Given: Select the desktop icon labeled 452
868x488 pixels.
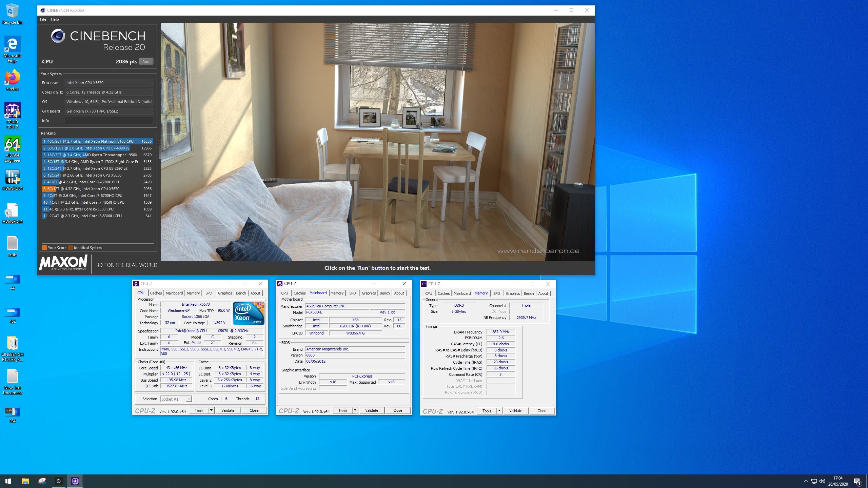Looking at the screenshot, I should [x=12, y=315].
